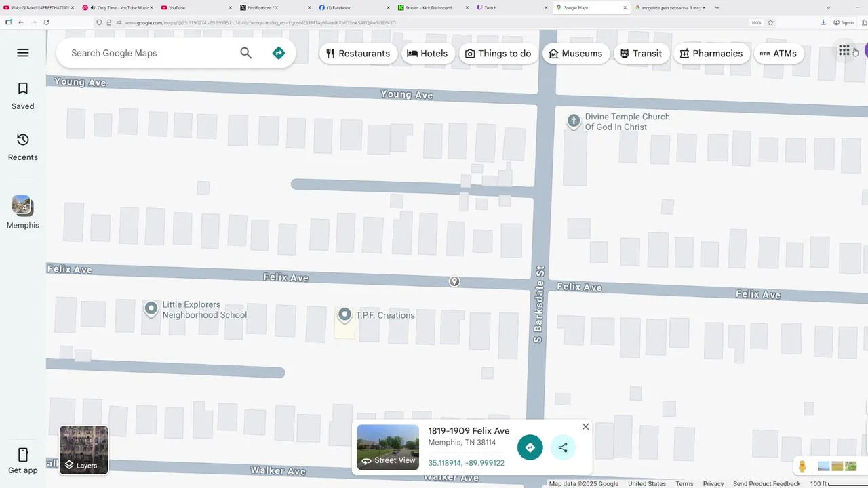Open a new browser tab
Viewport: 868px width, 488px height.
point(717,7)
